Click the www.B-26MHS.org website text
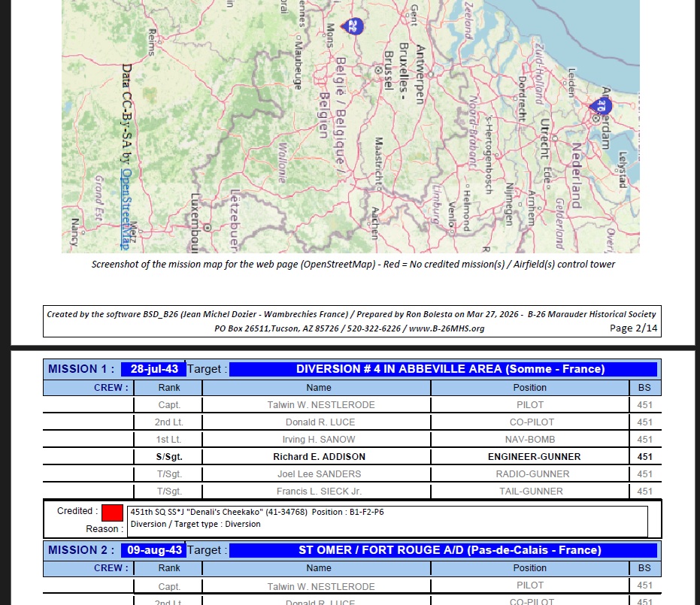 click(447, 328)
